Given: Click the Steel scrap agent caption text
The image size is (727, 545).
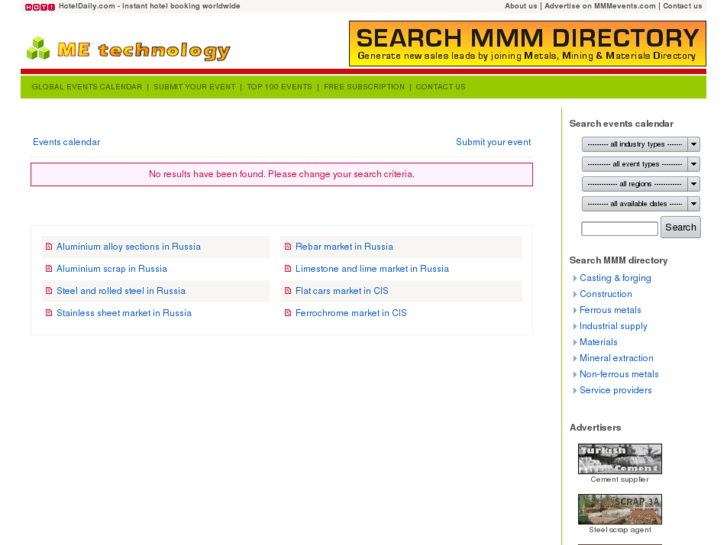Looking at the screenshot, I should 620,530.
